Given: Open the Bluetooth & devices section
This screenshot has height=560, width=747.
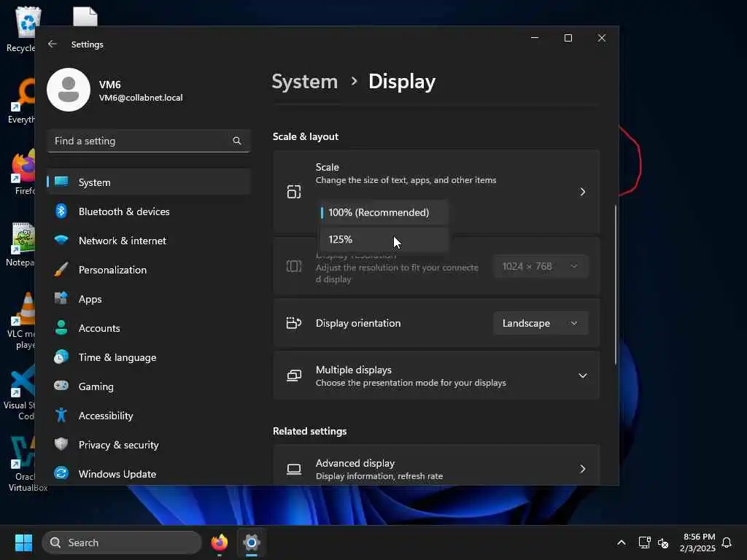Looking at the screenshot, I should 149,211.
